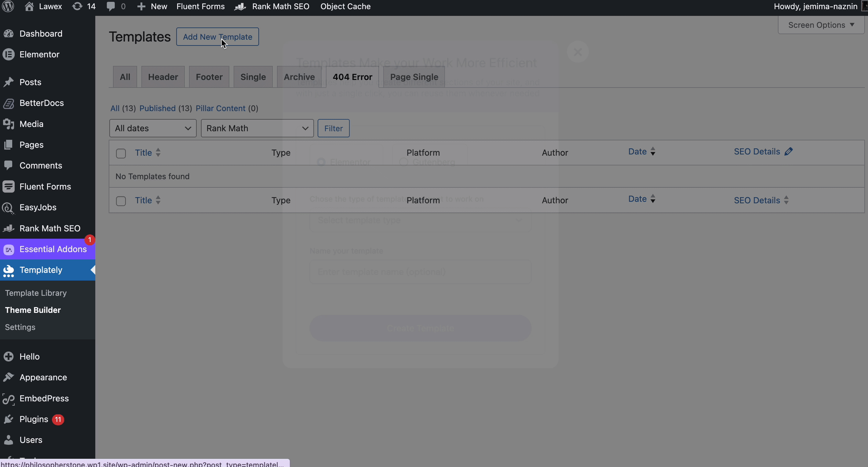Open the Comments sidebar icon
This screenshot has width=868, height=467.
point(9,165)
